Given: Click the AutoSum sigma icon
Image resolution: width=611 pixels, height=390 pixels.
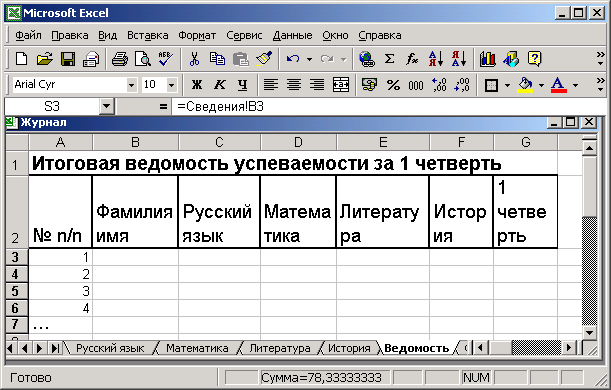Looking at the screenshot, I should 389,59.
